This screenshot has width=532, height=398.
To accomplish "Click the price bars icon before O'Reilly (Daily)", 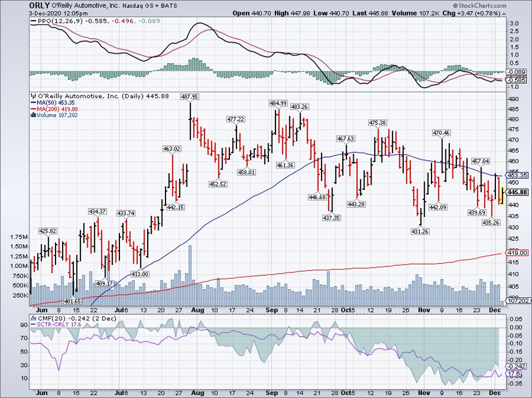I will [x=33, y=96].
